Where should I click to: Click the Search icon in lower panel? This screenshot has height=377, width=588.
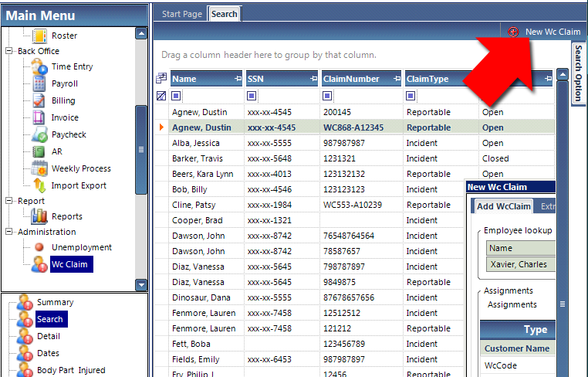click(x=25, y=319)
